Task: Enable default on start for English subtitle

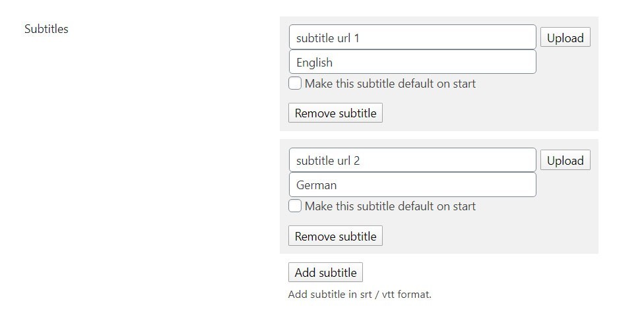Action: pos(296,84)
